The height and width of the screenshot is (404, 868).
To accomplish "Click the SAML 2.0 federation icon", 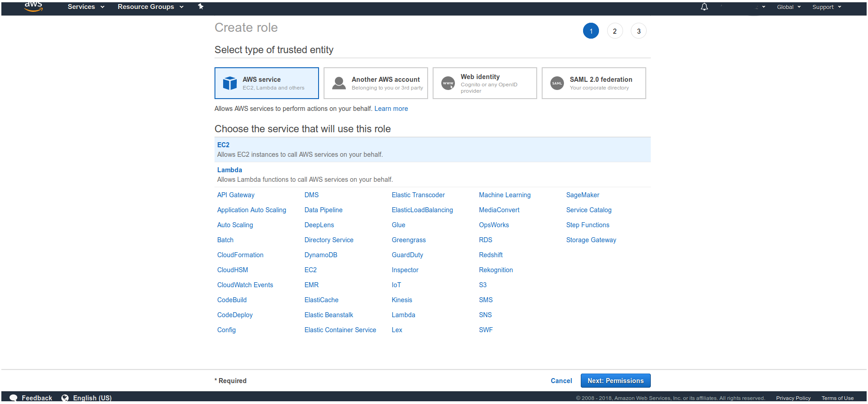I will [557, 83].
